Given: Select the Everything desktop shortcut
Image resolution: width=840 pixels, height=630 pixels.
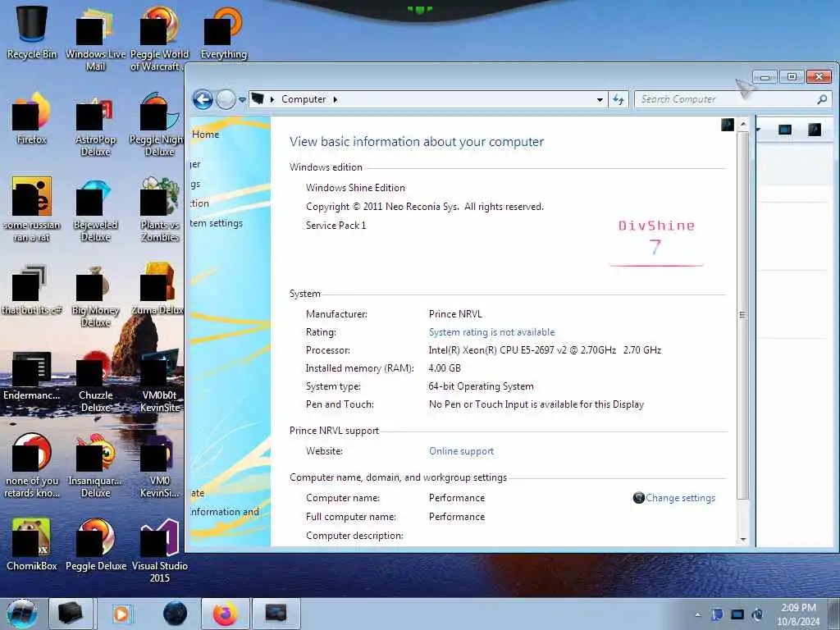Looking at the screenshot, I should click(x=224, y=32).
